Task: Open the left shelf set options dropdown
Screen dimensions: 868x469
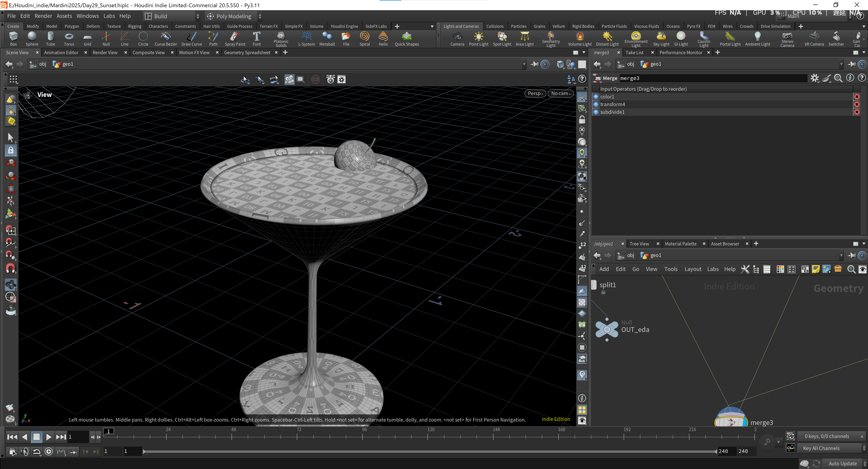Action: pos(432,26)
